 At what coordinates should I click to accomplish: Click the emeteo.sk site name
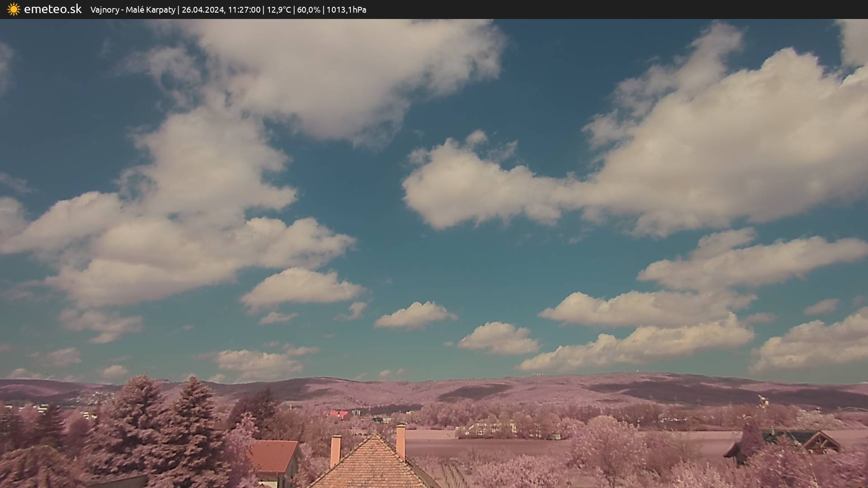52,9
